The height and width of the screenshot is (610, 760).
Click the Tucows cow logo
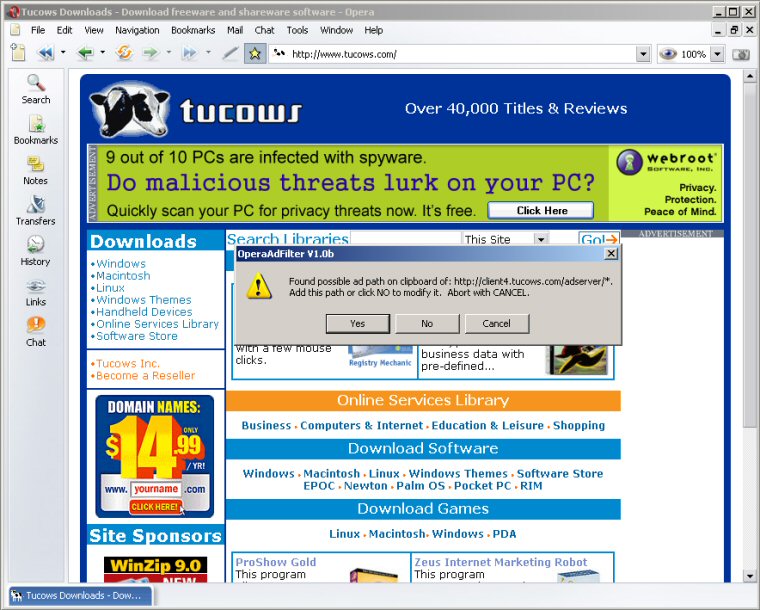[129, 109]
